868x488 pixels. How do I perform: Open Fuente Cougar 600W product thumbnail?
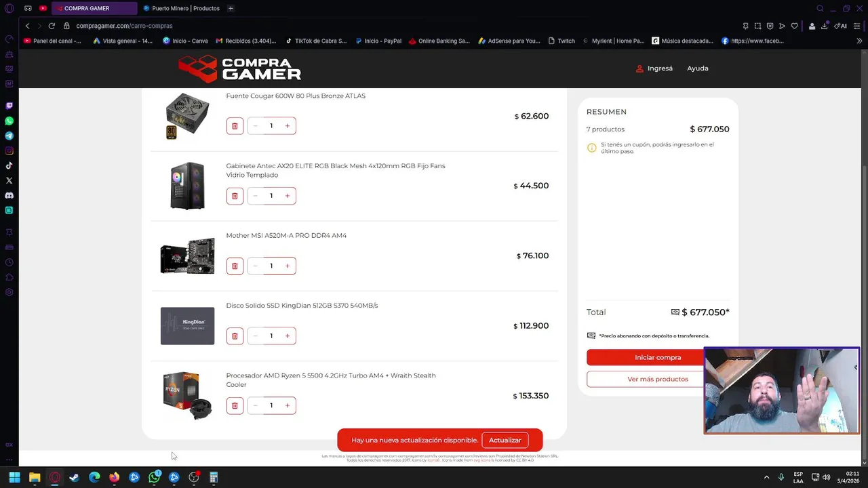pos(187,115)
